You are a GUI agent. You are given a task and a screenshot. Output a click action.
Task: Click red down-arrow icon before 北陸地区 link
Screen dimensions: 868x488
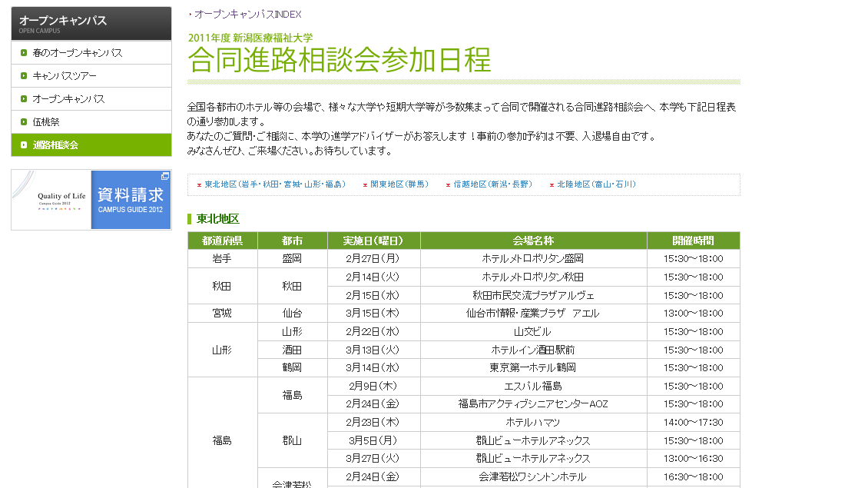pos(552,185)
